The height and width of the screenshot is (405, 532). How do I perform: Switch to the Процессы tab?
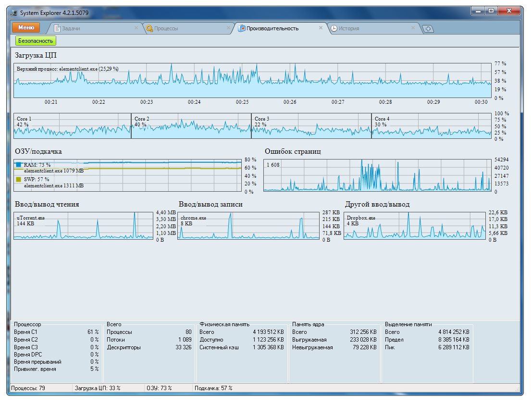coord(166,28)
